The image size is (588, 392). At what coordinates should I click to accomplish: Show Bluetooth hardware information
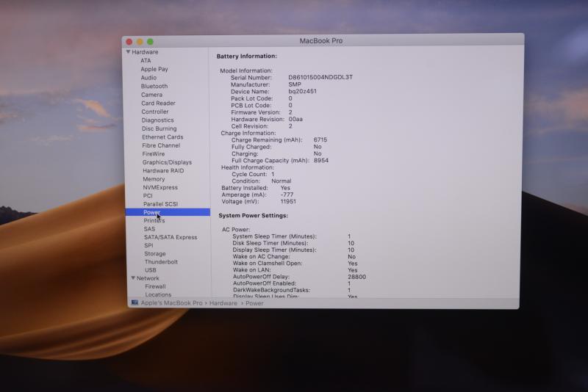154,86
